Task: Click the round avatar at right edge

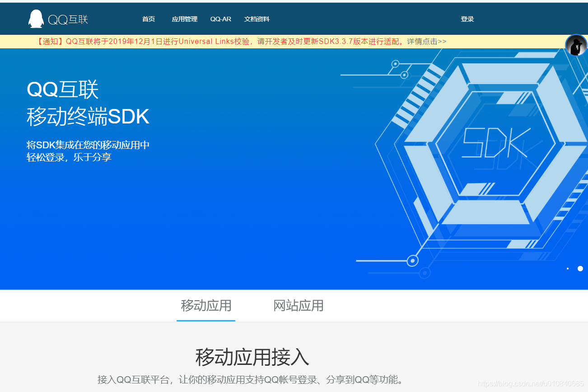Action: pos(576,45)
